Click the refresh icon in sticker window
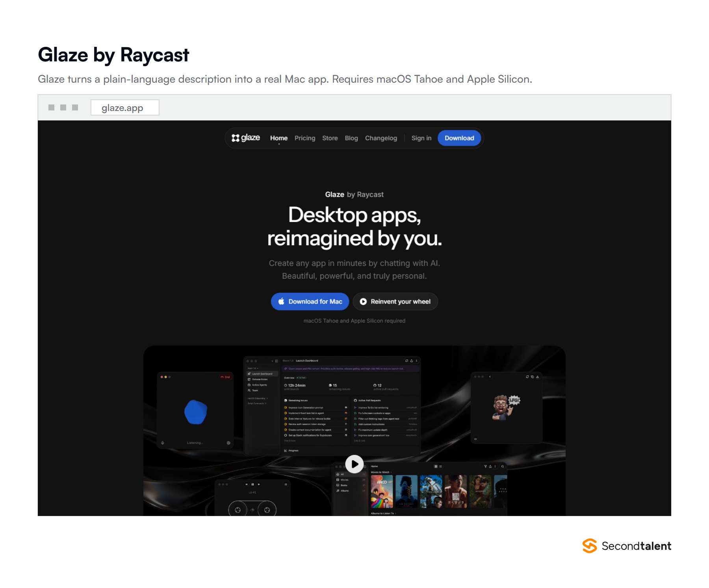 (x=527, y=377)
